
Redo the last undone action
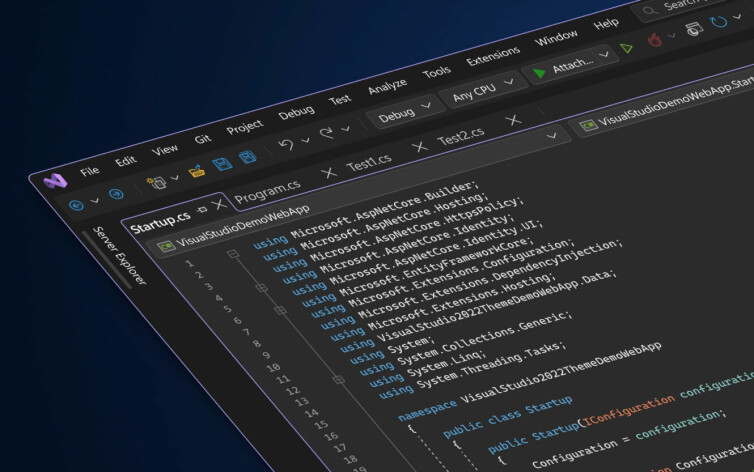coord(327,133)
